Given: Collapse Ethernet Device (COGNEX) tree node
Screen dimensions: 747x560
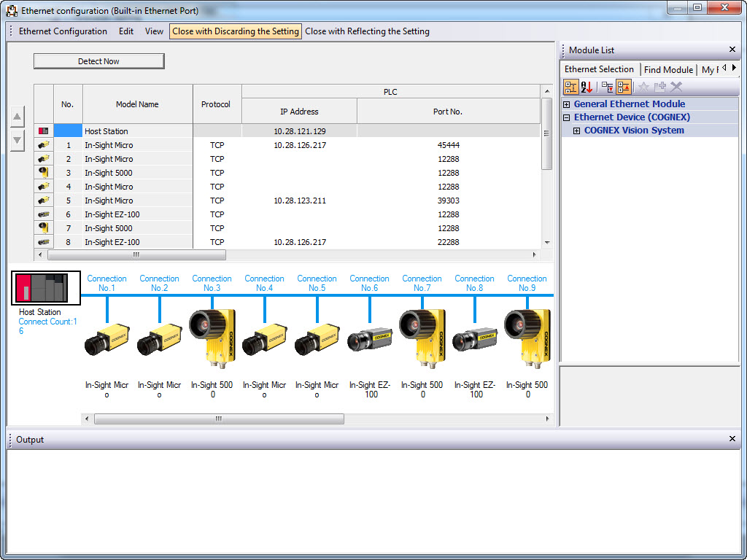Looking at the screenshot, I should pos(566,117).
